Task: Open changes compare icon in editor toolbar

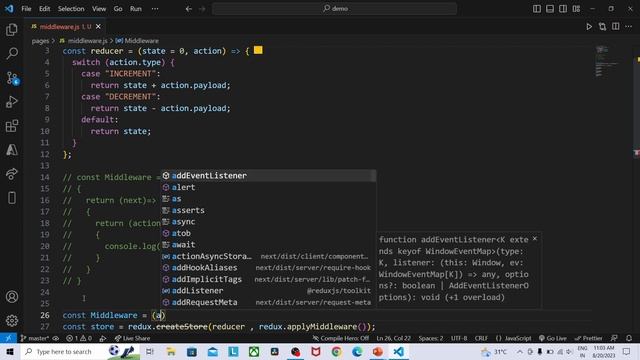Action: pyautogui.click(x=602, y=27)
